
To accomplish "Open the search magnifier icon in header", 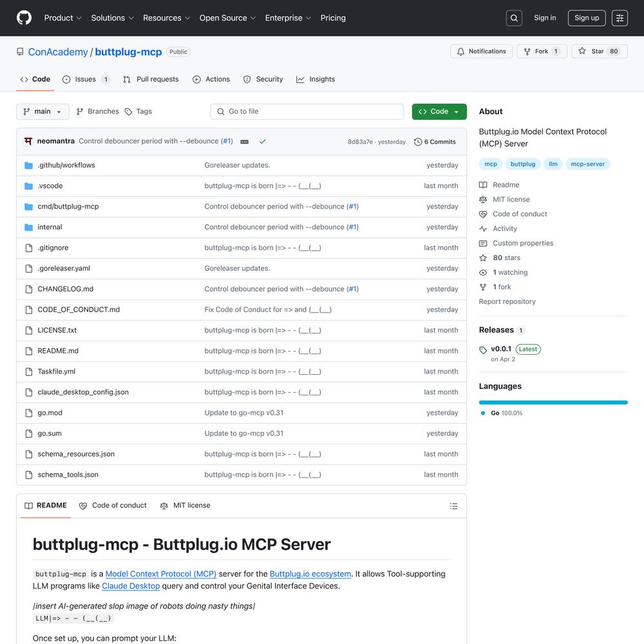I will [514, 18].
